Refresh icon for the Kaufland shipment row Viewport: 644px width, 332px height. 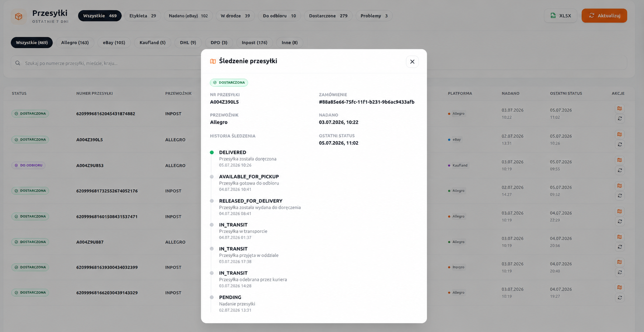pyautogui.click(x=619, y=170)
